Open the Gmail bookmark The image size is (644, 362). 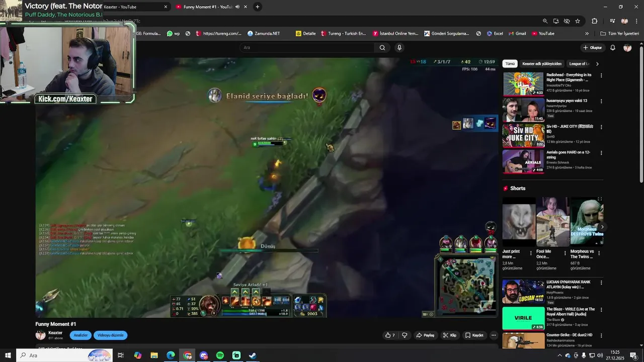pos(517,34)
